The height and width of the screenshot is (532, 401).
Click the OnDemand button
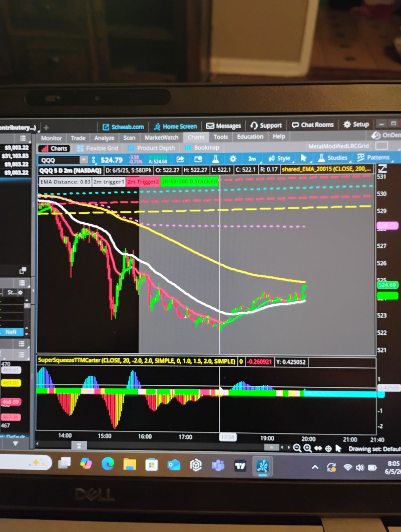pos(386,136)
